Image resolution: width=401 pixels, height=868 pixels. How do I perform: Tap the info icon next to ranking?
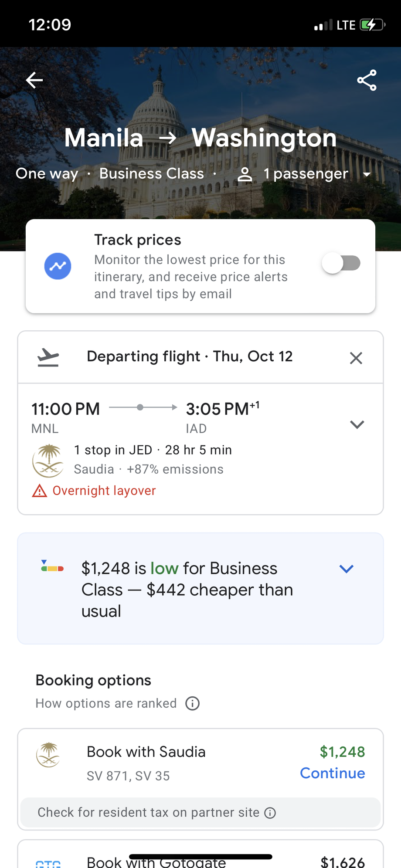(192, 703)
